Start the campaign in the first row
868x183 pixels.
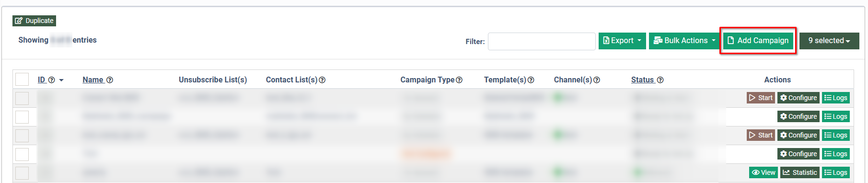tap(761, 98)
